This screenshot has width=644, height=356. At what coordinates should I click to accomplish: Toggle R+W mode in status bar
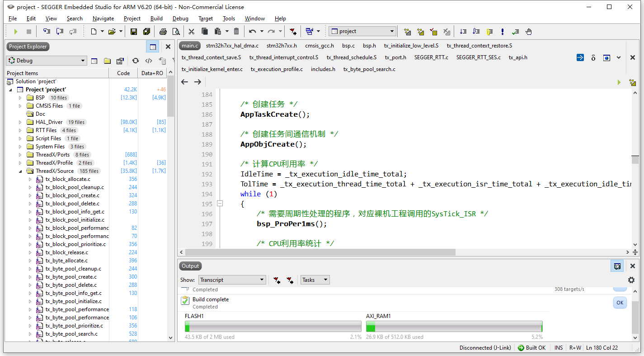(x=575, y=348)
